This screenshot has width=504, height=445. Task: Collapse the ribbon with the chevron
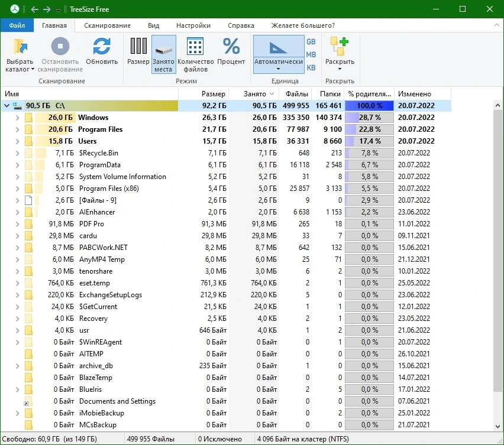497,25
